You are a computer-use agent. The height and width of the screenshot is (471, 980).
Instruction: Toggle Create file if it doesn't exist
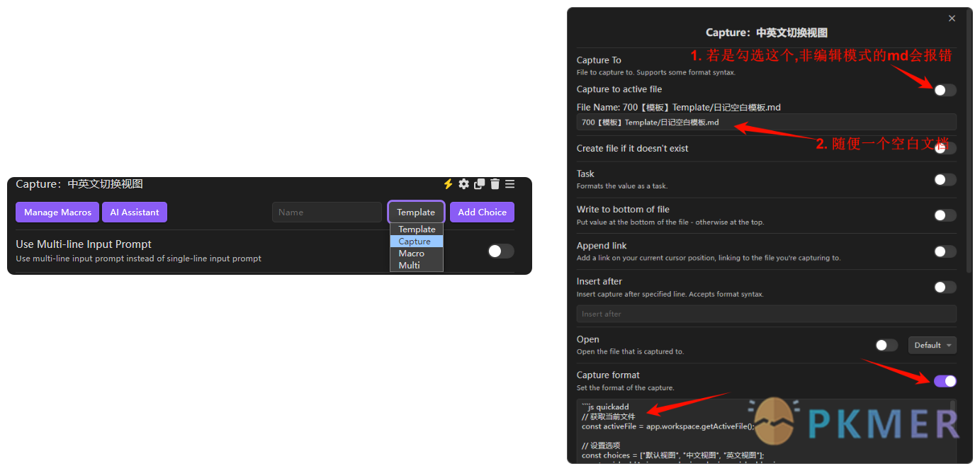point(945,148)
